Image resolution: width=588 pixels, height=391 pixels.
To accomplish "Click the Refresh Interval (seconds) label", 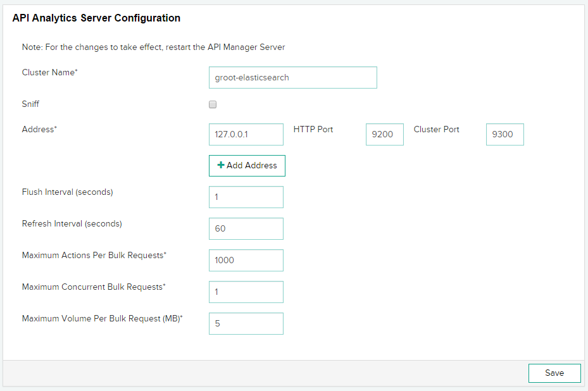I will click(72, 223).
